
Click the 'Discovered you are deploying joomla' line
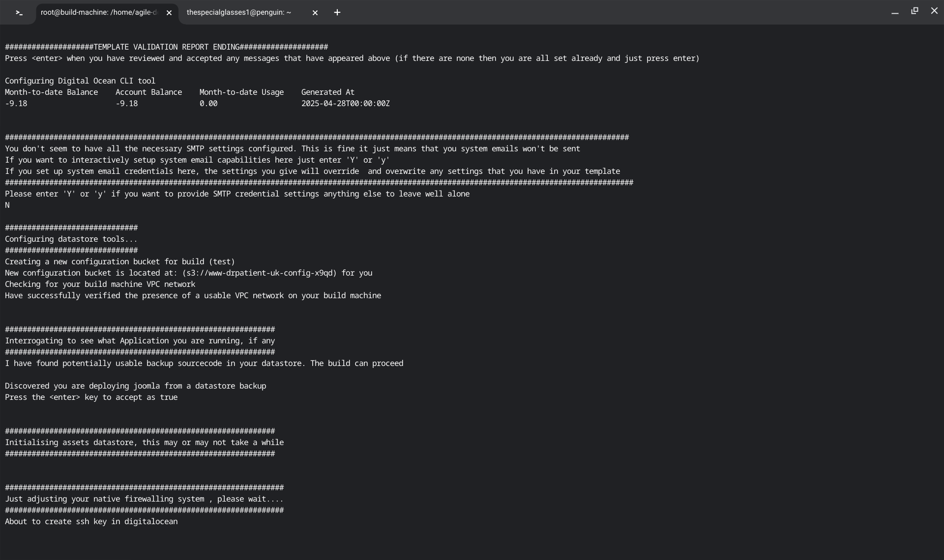tap(136, 386)
